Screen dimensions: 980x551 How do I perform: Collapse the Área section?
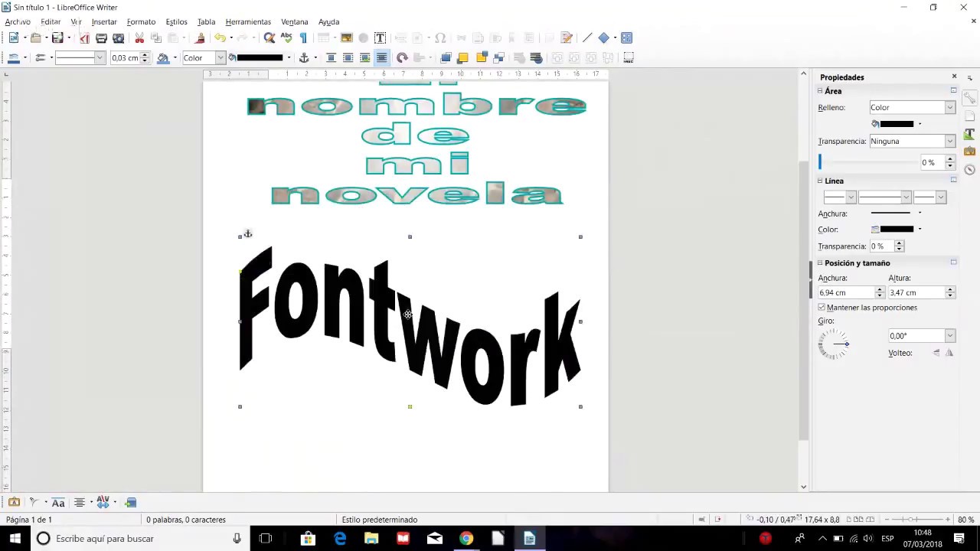(x=820, y=91)
